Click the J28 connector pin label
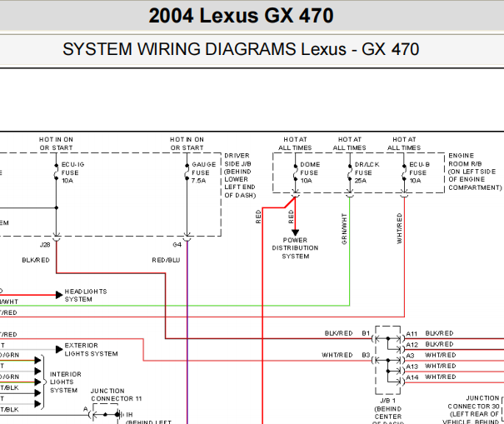 pyautogui.click(x=45, y=245)
